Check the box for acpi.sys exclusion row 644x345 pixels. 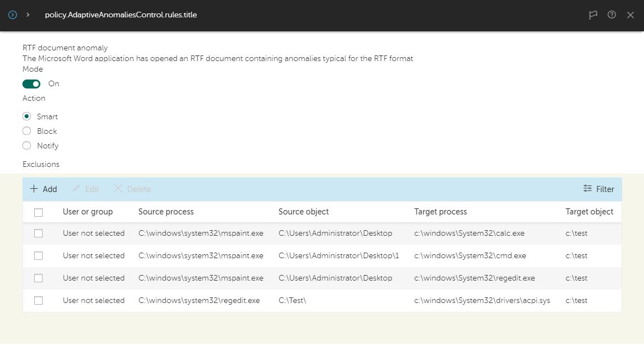[38, 301]
